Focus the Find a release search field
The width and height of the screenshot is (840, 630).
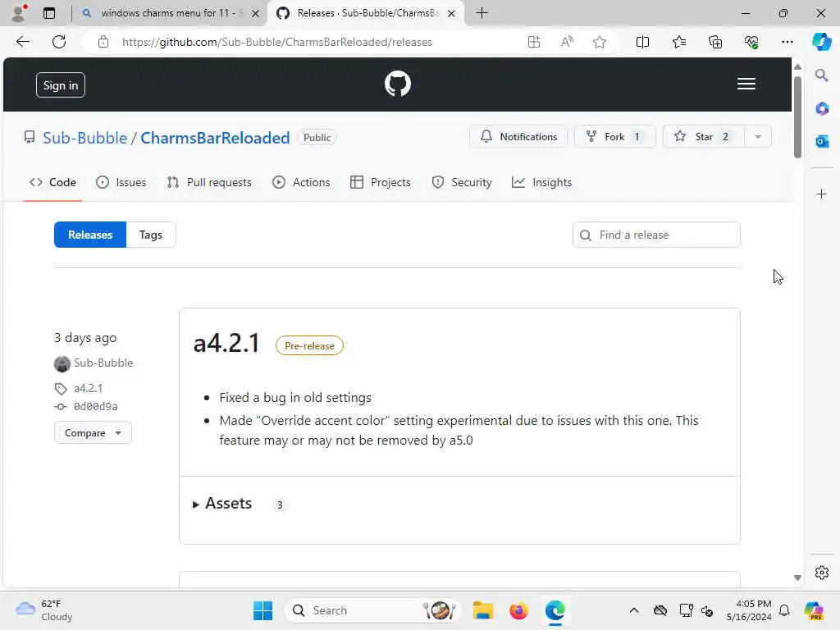(656, 235)
